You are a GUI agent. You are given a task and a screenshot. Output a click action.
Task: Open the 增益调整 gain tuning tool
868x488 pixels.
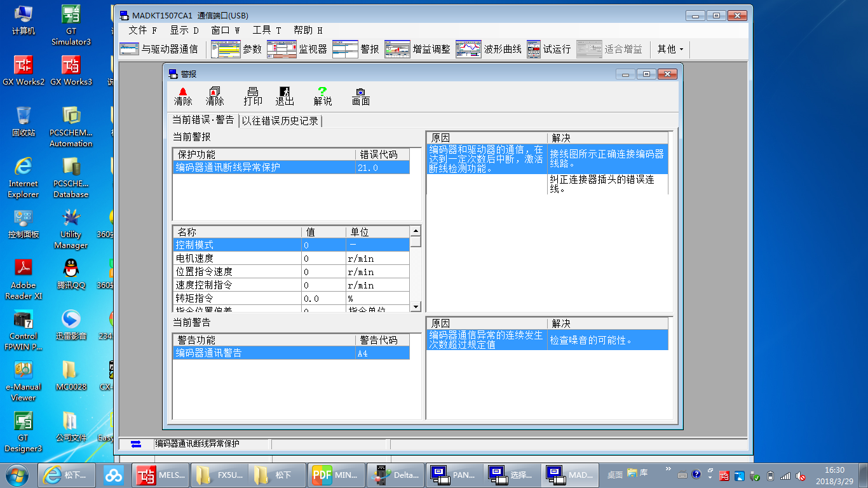(x=398, y=50)
